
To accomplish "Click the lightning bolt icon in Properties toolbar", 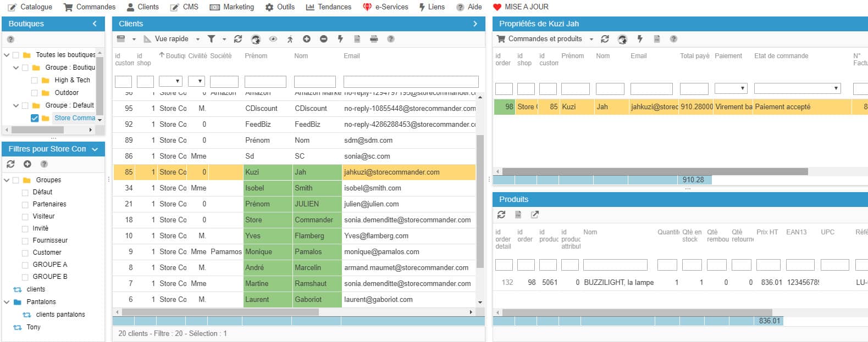I will 640,39.
